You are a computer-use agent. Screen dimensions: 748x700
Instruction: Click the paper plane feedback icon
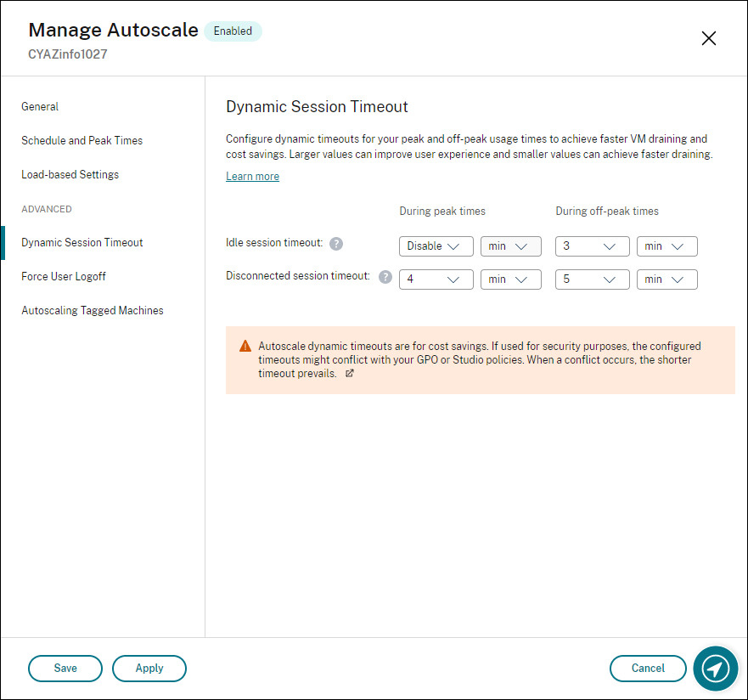715,669
